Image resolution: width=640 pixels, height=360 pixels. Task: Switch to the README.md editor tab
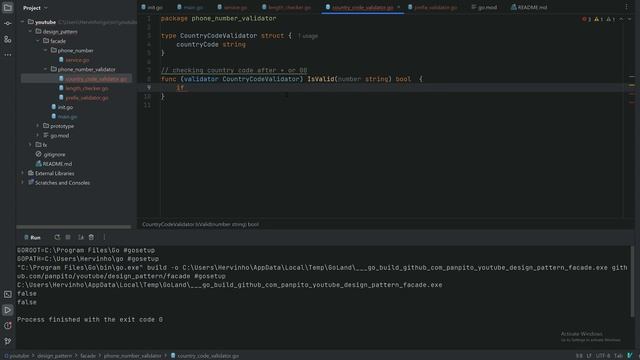tap(529, 7)
